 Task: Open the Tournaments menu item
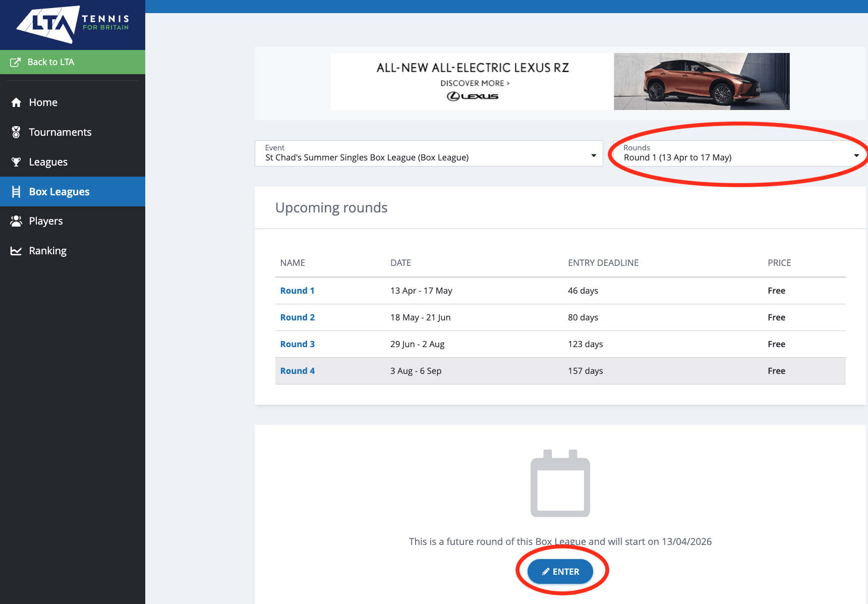tap(60, 132)
